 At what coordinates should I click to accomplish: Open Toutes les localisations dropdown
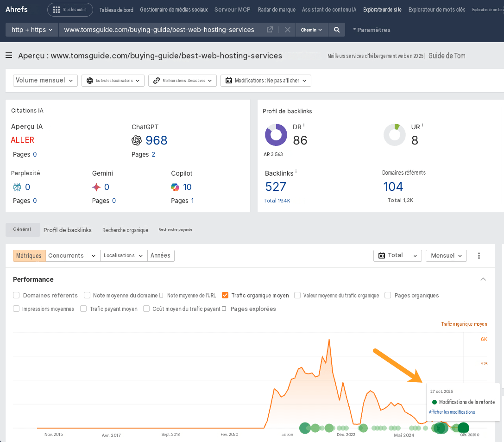pyautogui.click(x=113, y=80)
